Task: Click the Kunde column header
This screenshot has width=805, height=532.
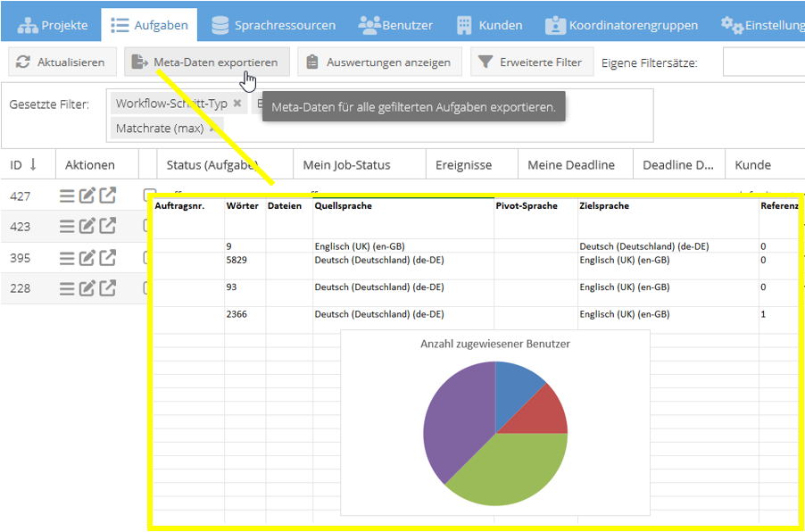Action: [x=765, y=165]
